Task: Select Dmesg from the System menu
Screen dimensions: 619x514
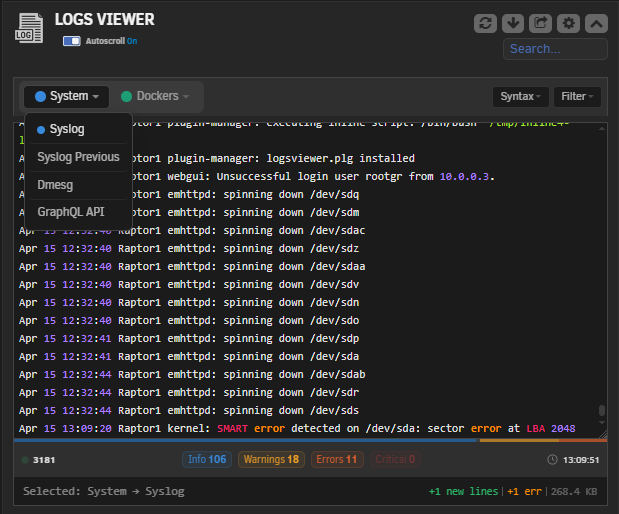Action: click(x=78, y=185)
